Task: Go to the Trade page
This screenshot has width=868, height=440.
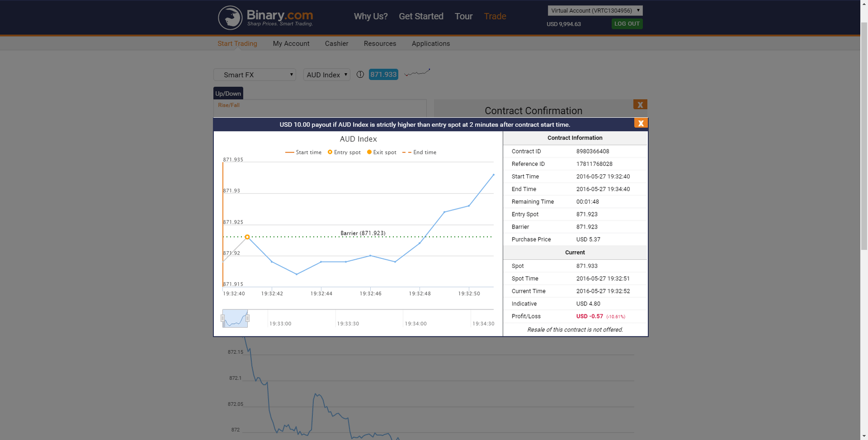Action: 495,16
